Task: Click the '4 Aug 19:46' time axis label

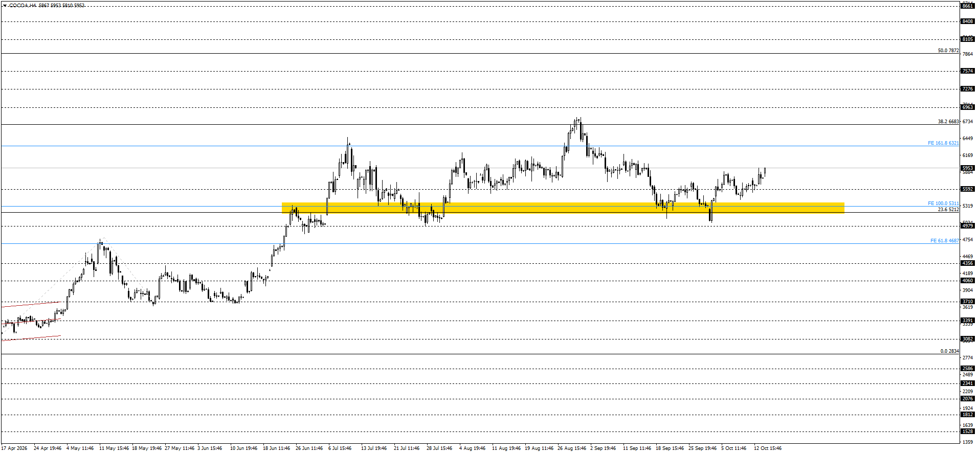Action: (x=472, y=448)
